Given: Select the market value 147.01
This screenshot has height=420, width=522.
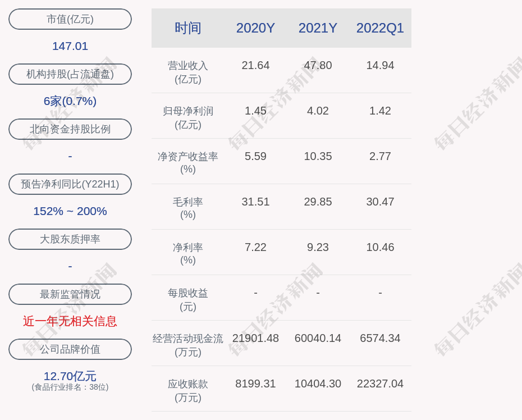Looking at the screenshot, I should point(70,46).
